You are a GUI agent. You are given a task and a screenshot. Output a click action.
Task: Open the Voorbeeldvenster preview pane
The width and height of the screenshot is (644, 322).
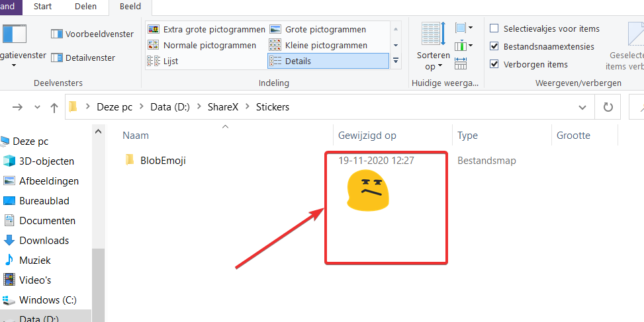(x=93, y=34)
